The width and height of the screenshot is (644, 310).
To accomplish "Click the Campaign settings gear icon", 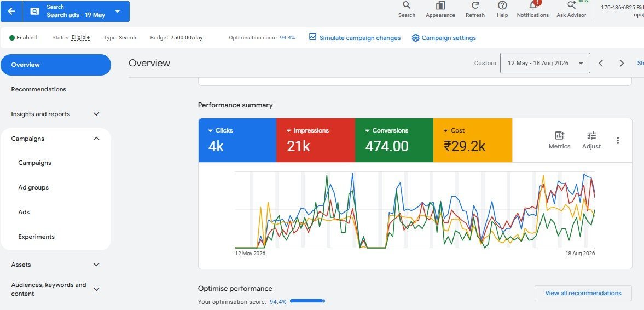I will [x=416, y=38].
